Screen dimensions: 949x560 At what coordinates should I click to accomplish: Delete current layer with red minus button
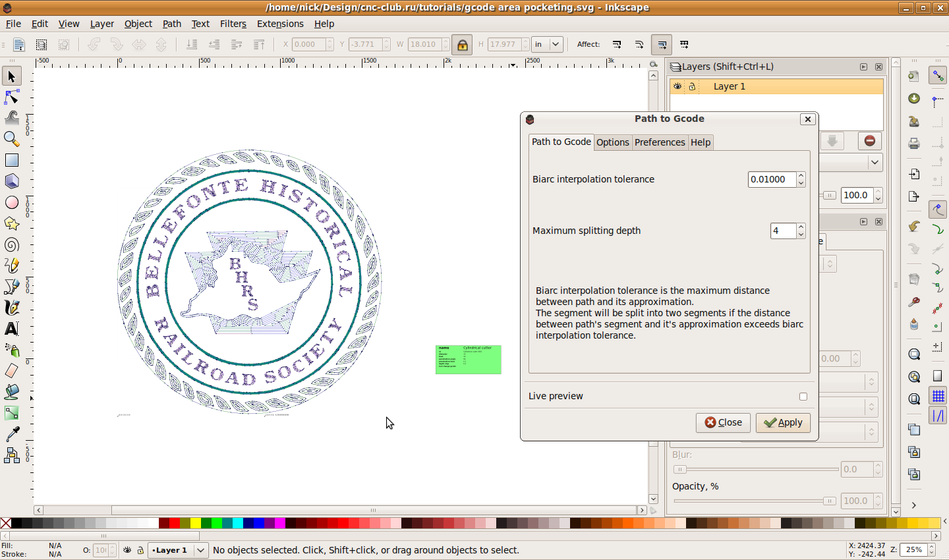point(869,141)
